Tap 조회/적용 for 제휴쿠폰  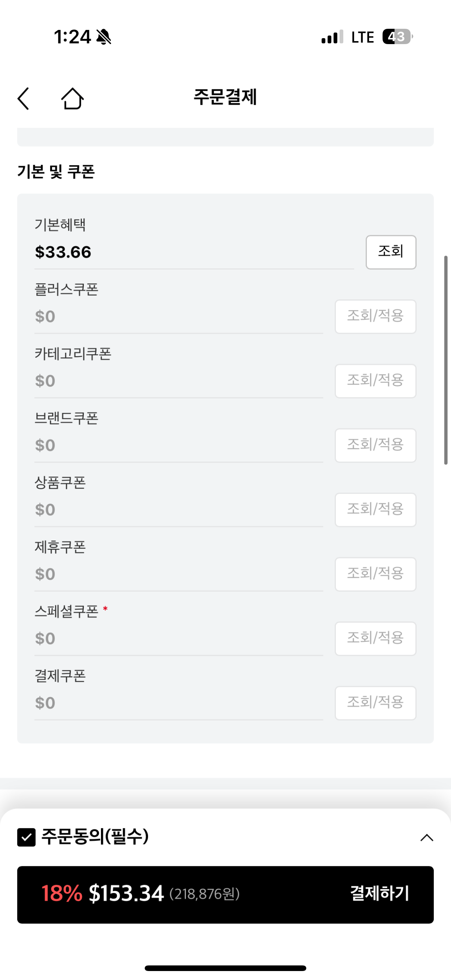point(375,574)
